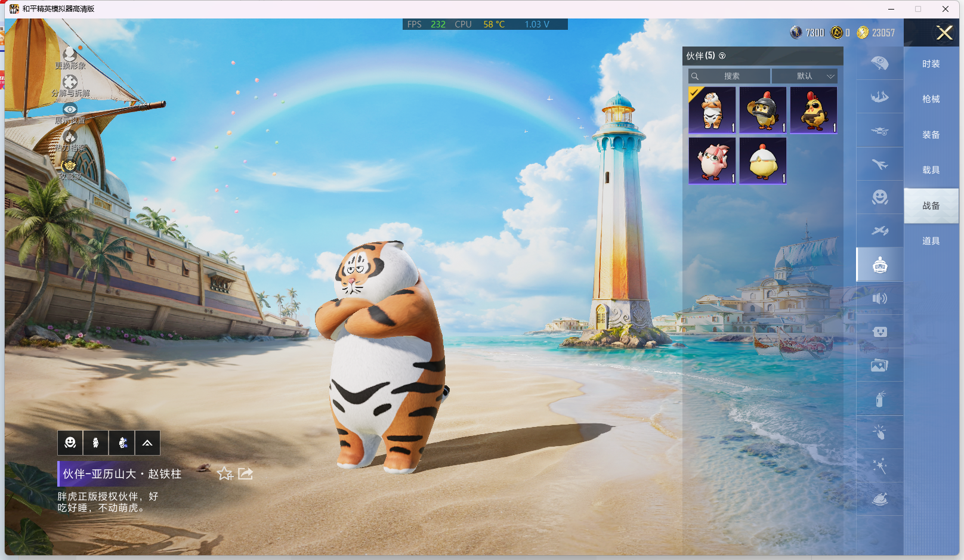Click the FPS 232 overlay readout
The height and width of the screenshot is (560, 964).
pos(426,24)
